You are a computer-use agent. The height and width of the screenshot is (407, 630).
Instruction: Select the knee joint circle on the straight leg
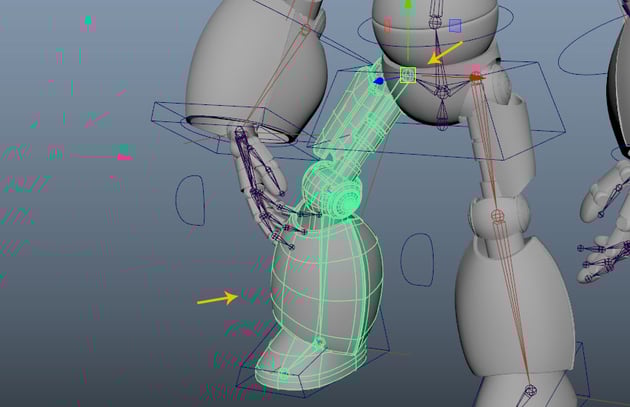click(x=497, y=215)
